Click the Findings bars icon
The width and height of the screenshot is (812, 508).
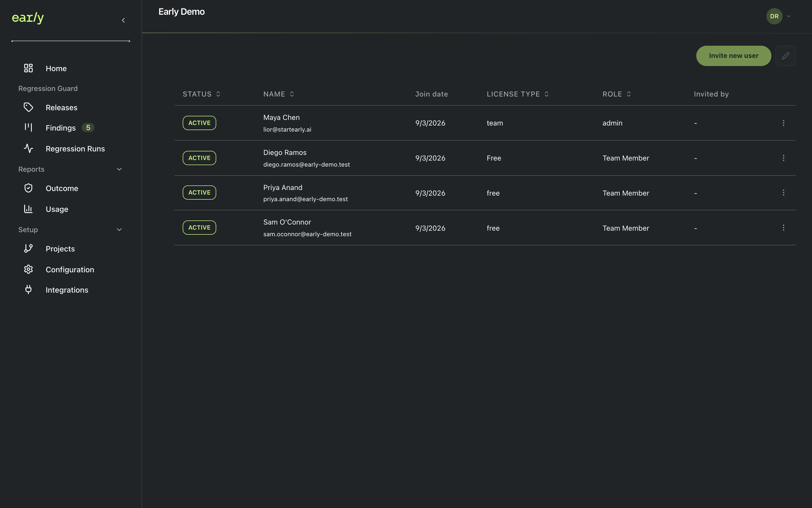(x=28, y=128)
